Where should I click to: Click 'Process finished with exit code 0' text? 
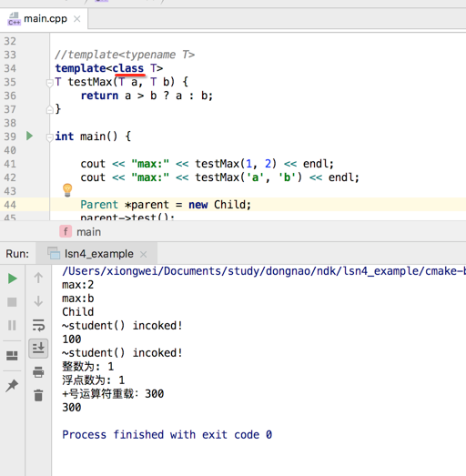167,435
